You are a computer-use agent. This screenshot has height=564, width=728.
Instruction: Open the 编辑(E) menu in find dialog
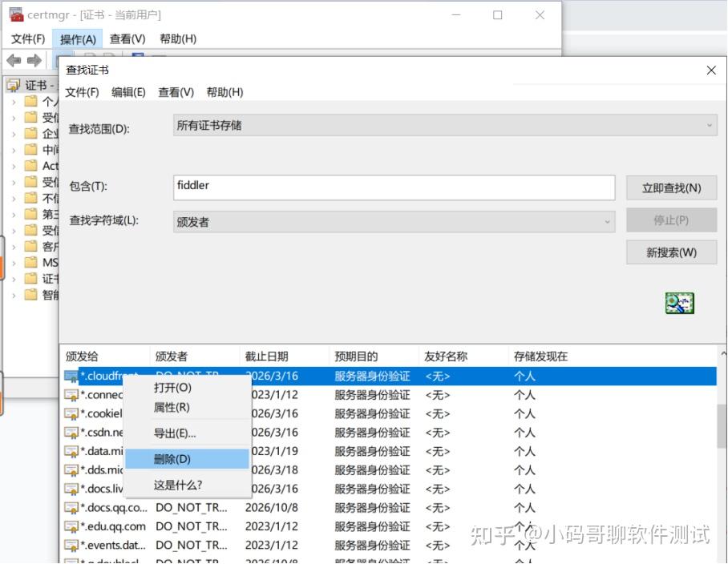point(128,92)
